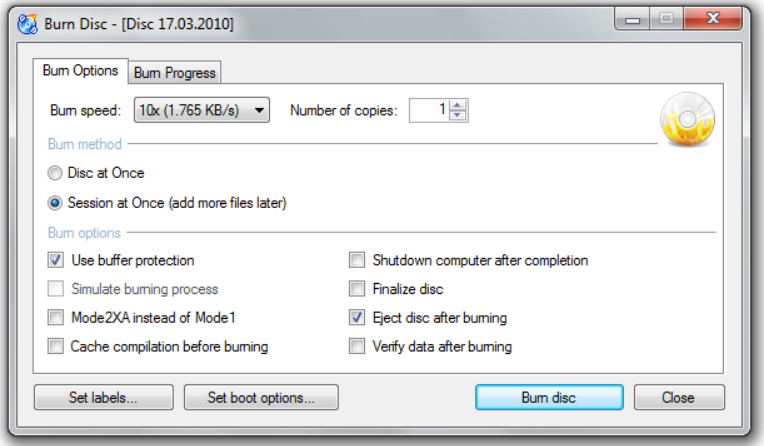764x446 pixels.
Task: Open Set boot options... dialog
Action: (x=261, y=397)
